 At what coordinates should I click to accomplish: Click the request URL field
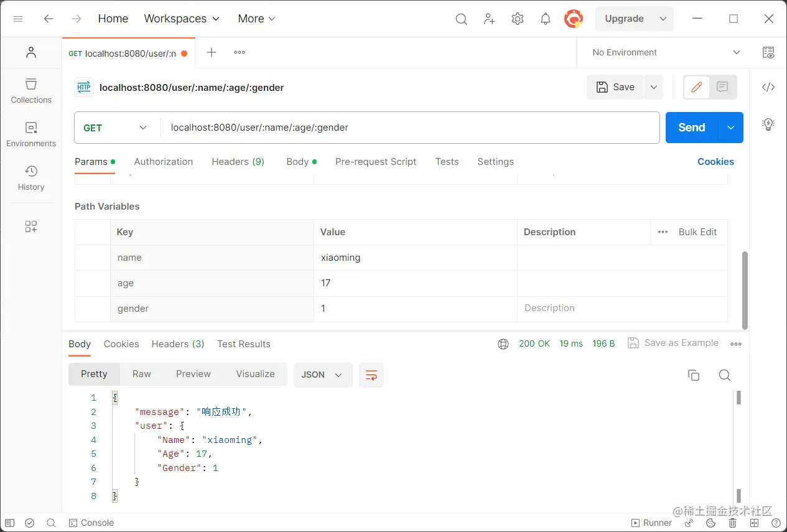point(410,128)
